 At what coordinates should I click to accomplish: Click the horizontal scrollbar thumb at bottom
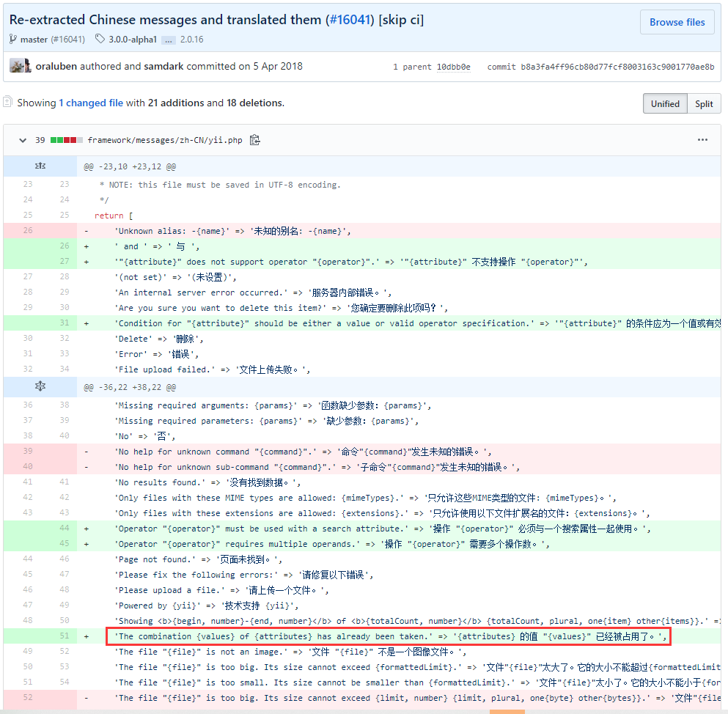tap(507, 712)
